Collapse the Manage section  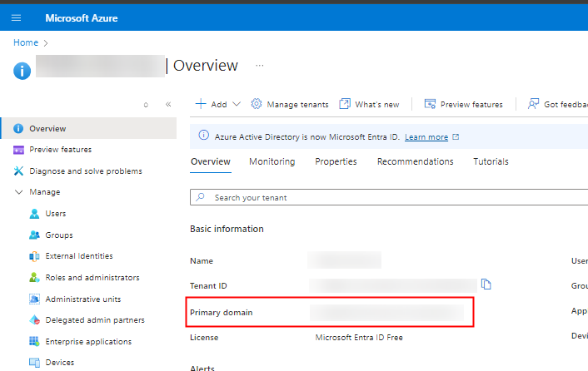(x=20, y=192)
